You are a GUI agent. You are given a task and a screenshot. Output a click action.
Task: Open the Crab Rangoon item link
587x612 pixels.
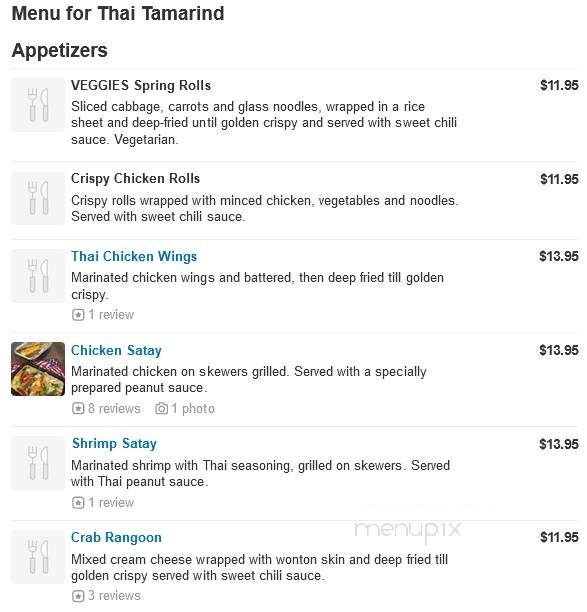pyautogui.click(x=116, y=537)
